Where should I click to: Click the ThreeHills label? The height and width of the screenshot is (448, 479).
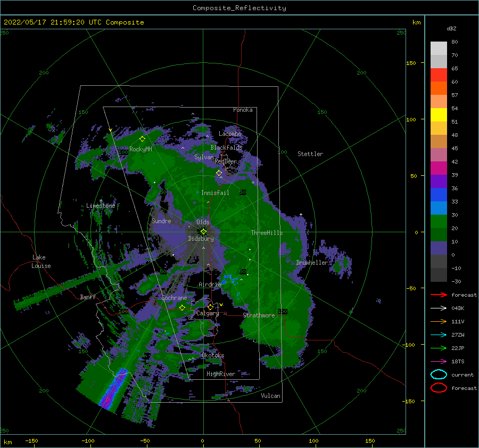click(267, 233)
